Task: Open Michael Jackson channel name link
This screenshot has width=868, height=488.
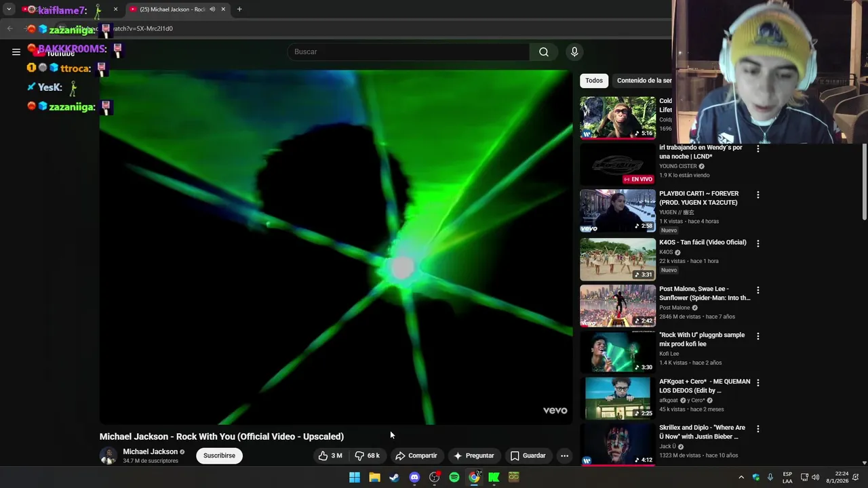Action: click(x=150, y=451)
